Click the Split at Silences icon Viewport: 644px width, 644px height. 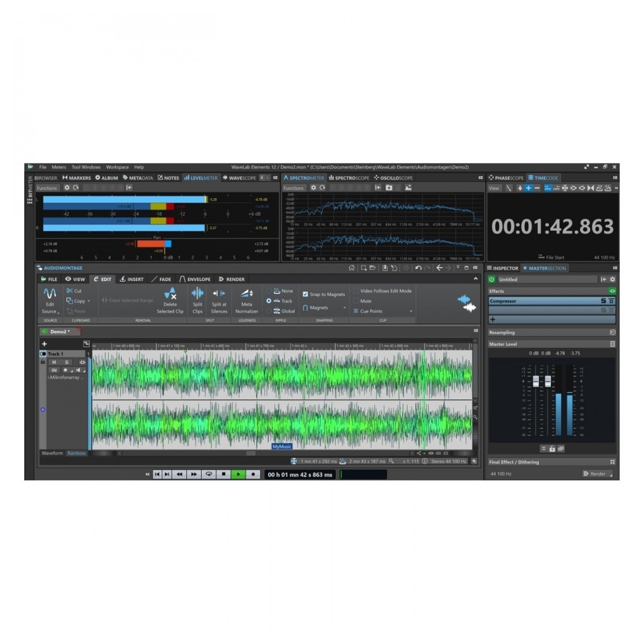coord(218,302)
